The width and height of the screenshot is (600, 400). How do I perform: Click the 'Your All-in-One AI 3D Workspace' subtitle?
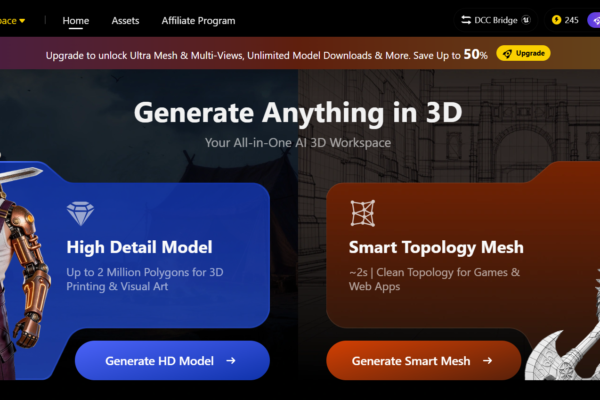tap(298, 143)
